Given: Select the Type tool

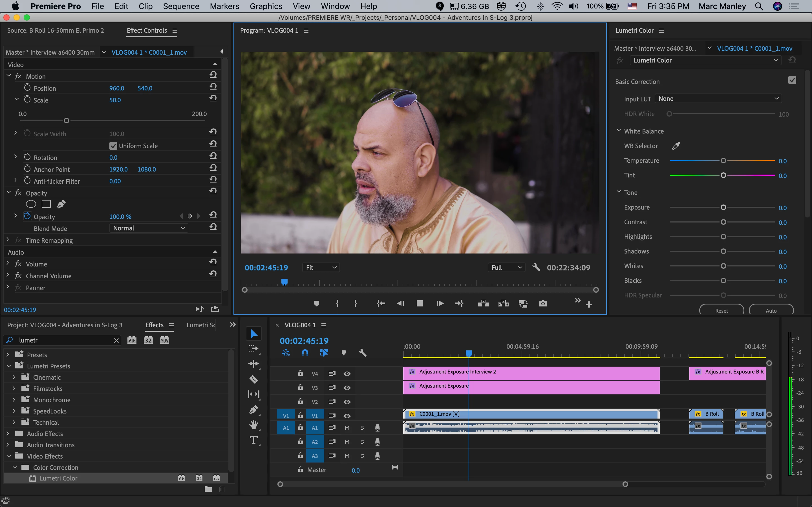Looking at the screenshot, I should (x=254, y=440).
